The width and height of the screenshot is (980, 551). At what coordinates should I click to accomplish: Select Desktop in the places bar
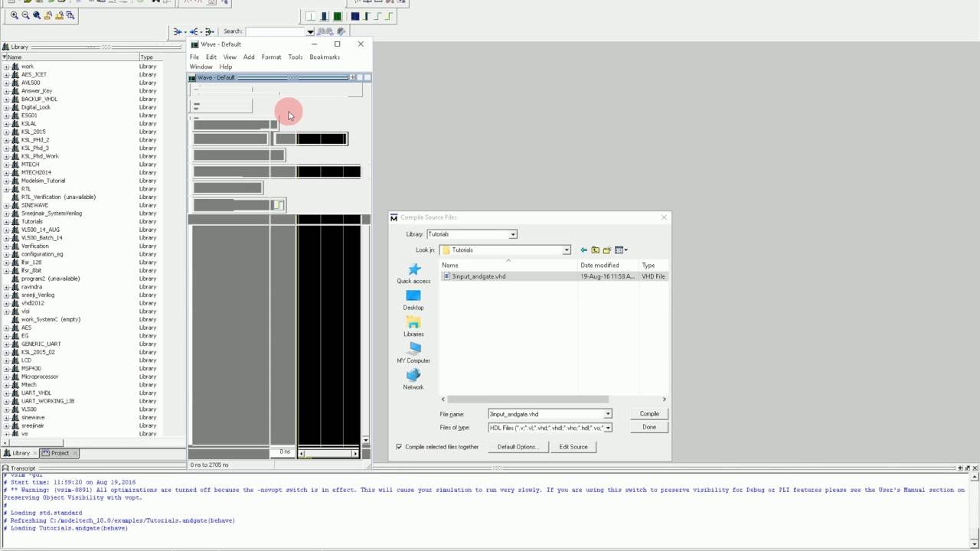pyautogui.click(x=413, y=301)
